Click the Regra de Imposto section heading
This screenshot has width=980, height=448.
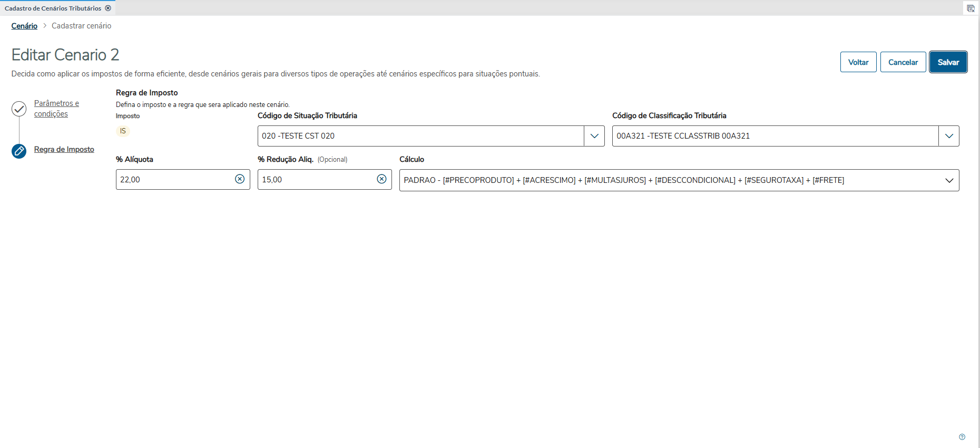(x=147, y=93)
